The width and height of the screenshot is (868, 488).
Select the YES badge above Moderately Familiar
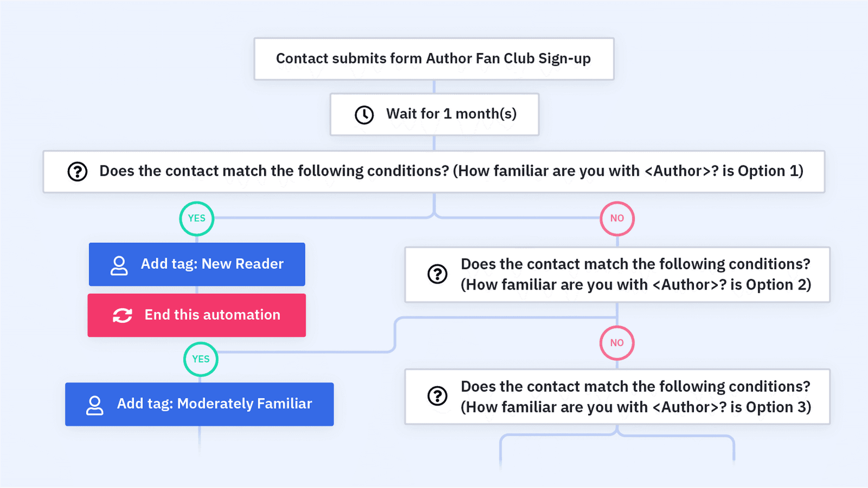(x=201, y=359)
